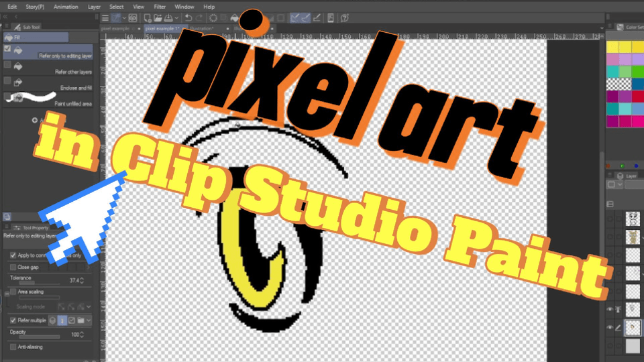Toggle the Snap to ruler icon
This screenshot has height=362, width=644.
tap(295, 18)
